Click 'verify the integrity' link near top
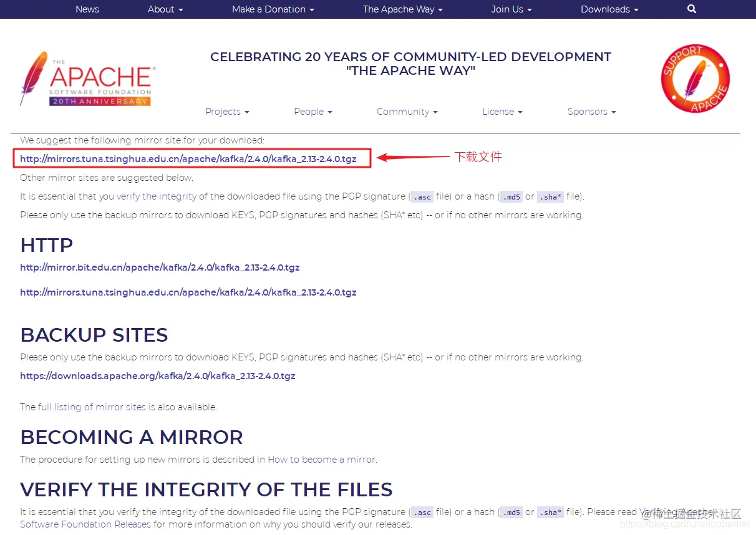756x535 pixels. (157, 196)
